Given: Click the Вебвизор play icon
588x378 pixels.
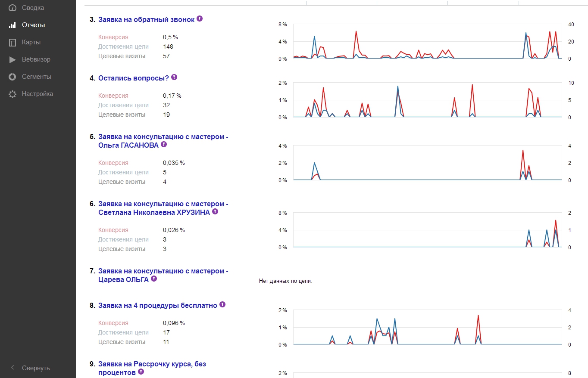Looking at the screenshot, I should 13,59.
